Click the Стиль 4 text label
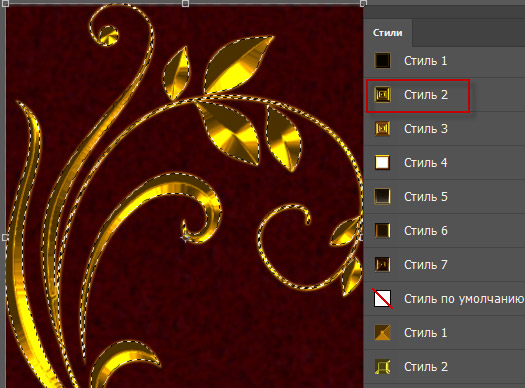525x388 pixels. [426, 163]
